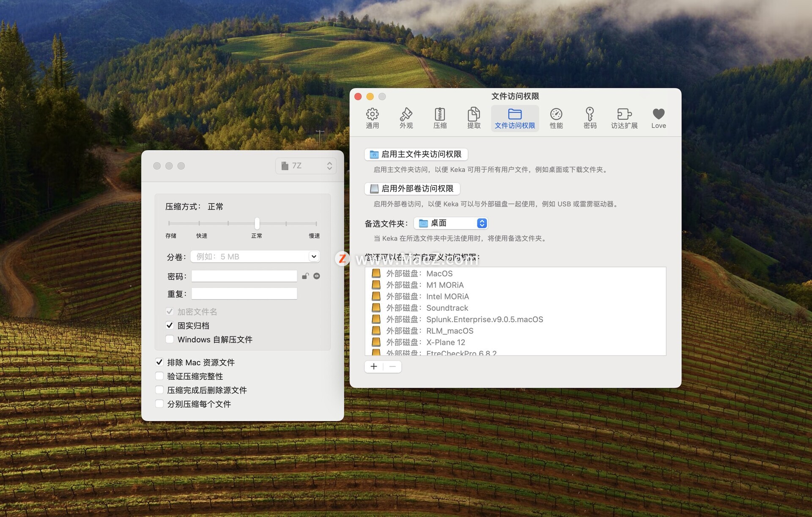Screen dimensions: 812x517
Task: Click the disk icon beside M1 MORiA
Action: pos(376,285)
